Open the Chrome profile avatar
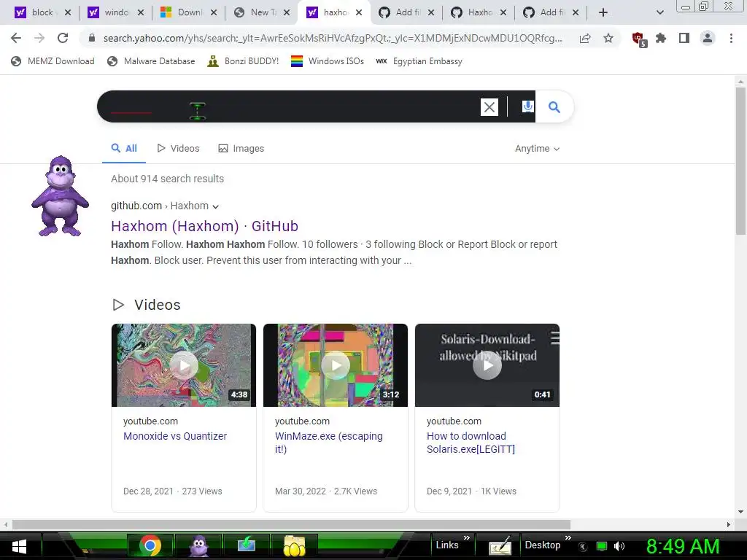 tap(708, 38)
